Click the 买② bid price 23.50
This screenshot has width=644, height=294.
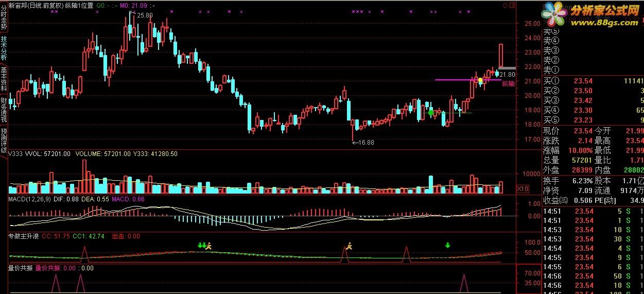(583, 91)
